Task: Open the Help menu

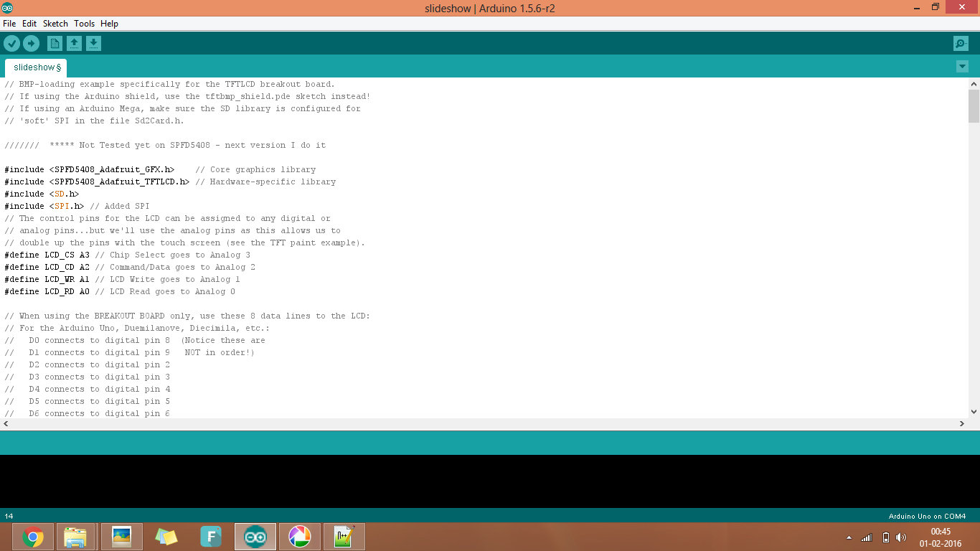Action: (x=109, y=24)
